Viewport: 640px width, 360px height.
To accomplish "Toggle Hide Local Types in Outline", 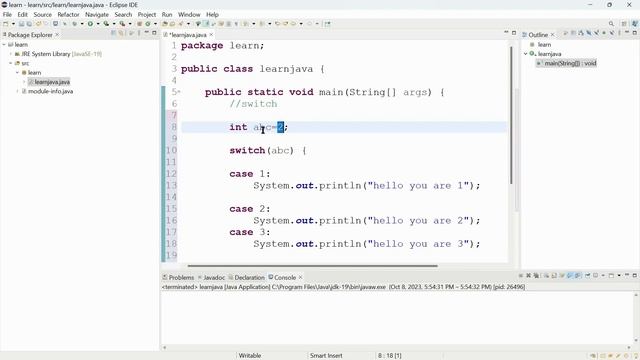I will [612, 33].
